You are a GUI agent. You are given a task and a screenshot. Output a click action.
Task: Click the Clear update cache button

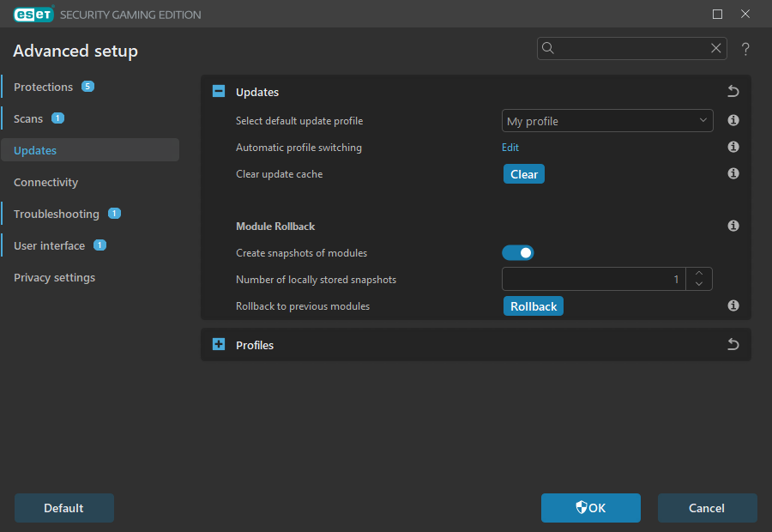point(524,174)
